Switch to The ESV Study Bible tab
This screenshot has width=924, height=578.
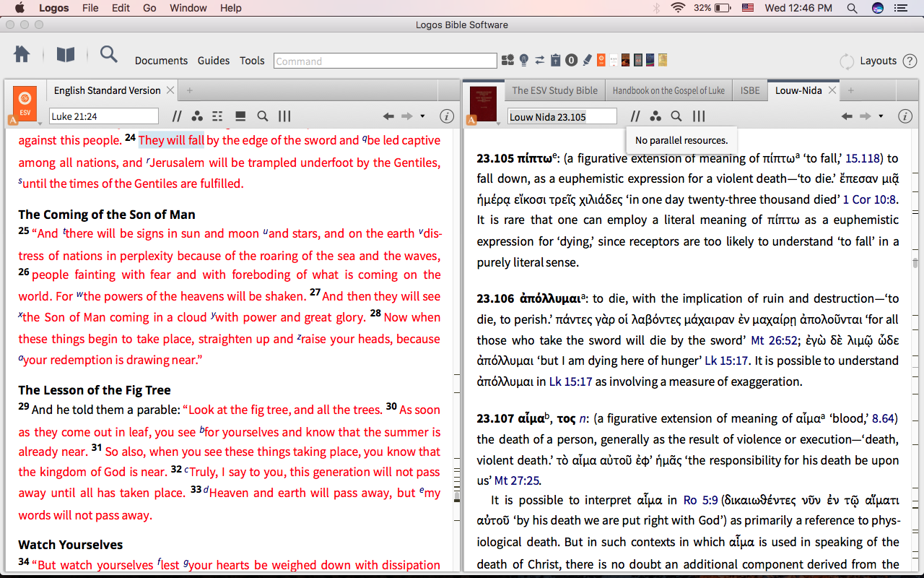[x=554, y=90]
